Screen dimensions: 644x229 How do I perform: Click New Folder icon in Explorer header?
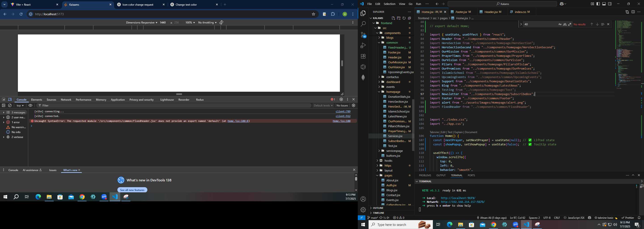point(399,18)
